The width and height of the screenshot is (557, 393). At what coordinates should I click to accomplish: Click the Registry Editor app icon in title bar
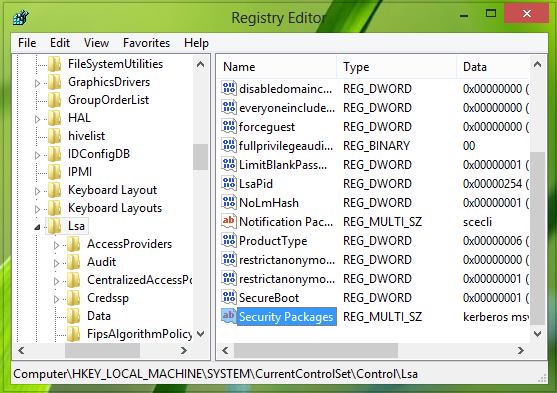click(21, 17)
